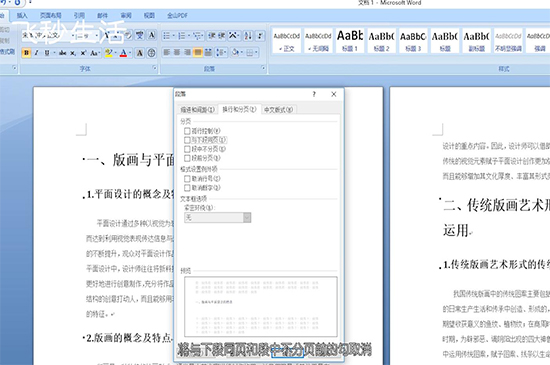Click the strikethrough abc icon

tap(63, 53)
